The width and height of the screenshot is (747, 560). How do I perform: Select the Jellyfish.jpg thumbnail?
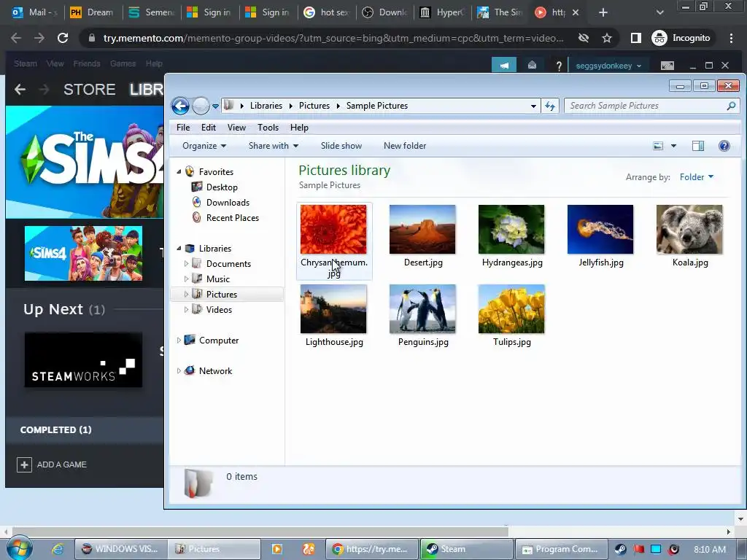[x=600, y=230]
